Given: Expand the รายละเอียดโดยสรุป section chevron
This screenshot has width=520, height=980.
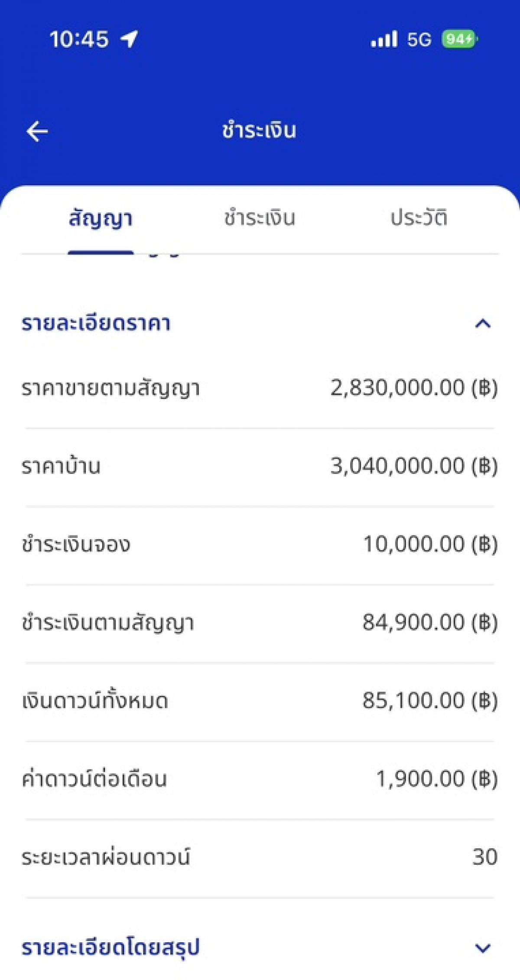Looking at the screenshot, I should (483, 948).
